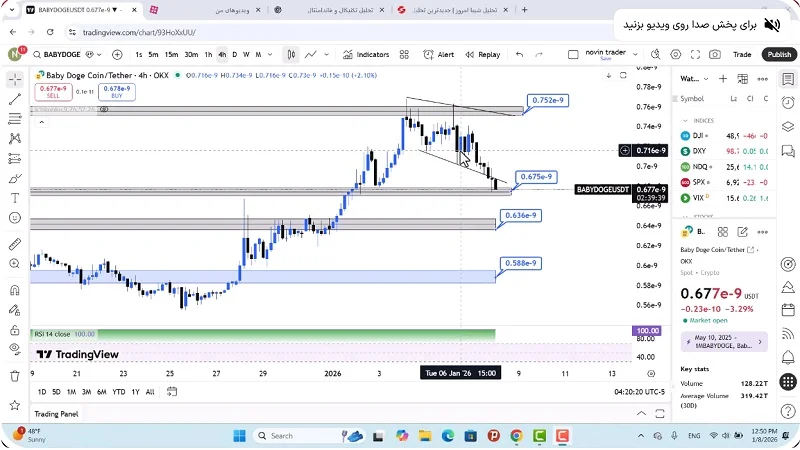Start bar Replay mode
Screen dimensions: 800x450
coord(482,55)
